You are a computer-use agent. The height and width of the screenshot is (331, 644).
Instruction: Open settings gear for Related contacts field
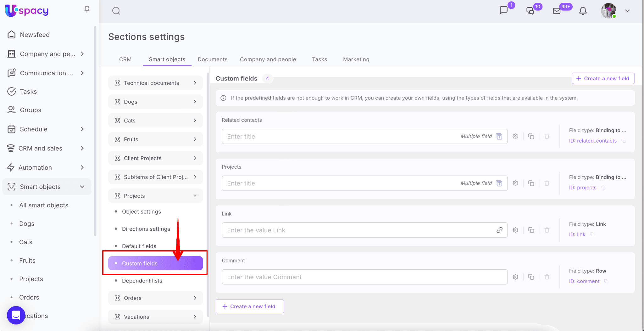[x=515, y=136]
